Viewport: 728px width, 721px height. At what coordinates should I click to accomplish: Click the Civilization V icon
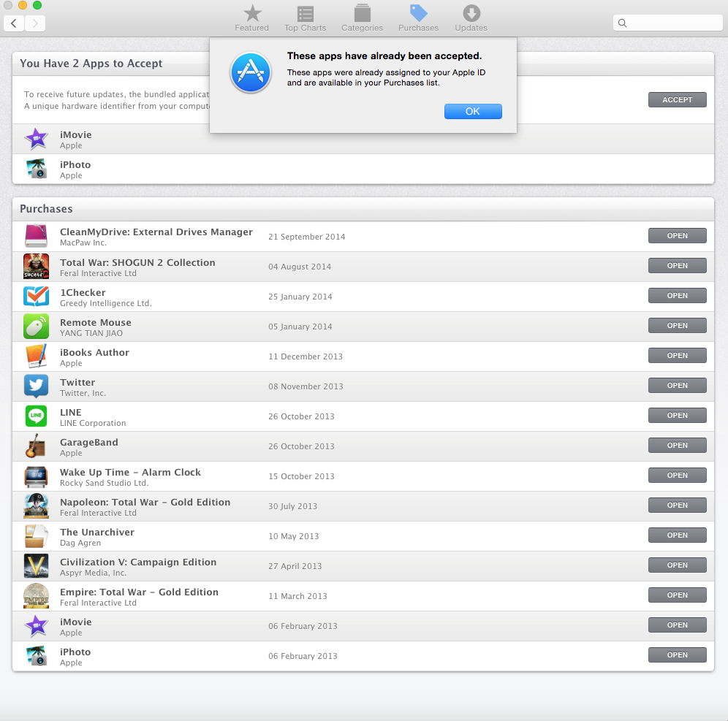point(37,566)
